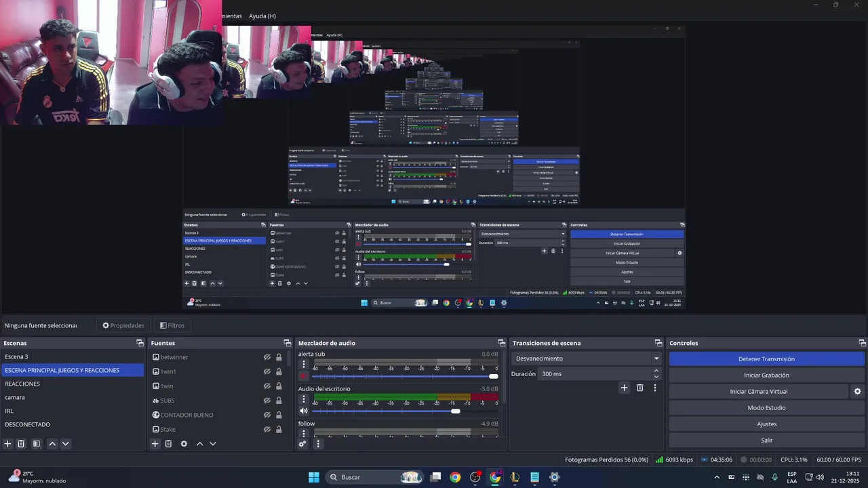The width and height of the screenshot is (868, 488).
Task: Start recording with Iniciar Grabación
Action: tap(766, 375)
